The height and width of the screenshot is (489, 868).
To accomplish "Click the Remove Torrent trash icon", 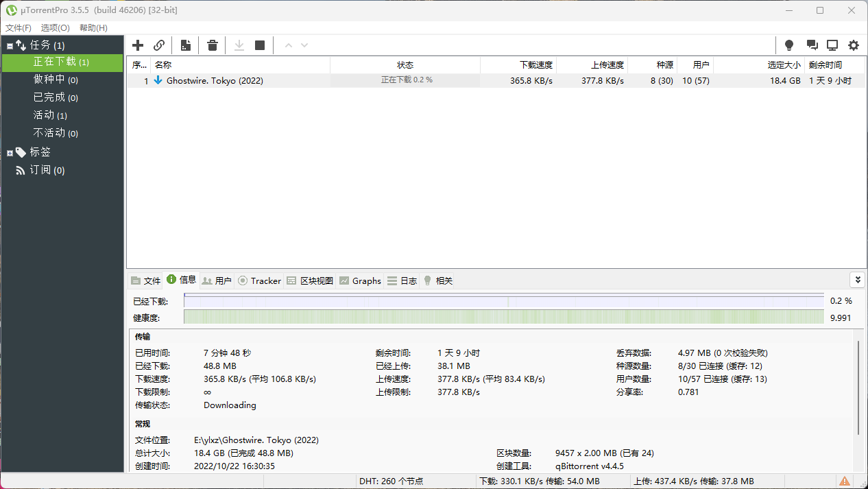I will pos(213,45).
